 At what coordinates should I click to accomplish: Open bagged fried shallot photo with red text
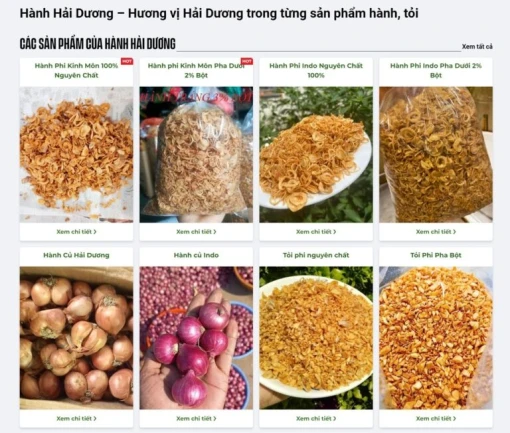[x=196, y=155]
